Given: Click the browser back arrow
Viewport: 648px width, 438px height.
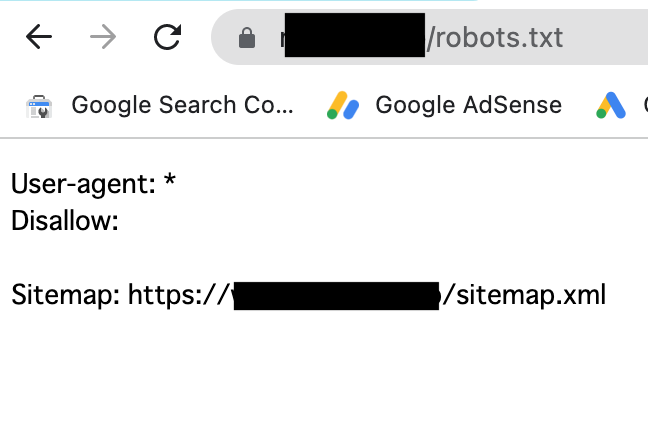Looking at the screenshot, I should [x=39, y=38].
